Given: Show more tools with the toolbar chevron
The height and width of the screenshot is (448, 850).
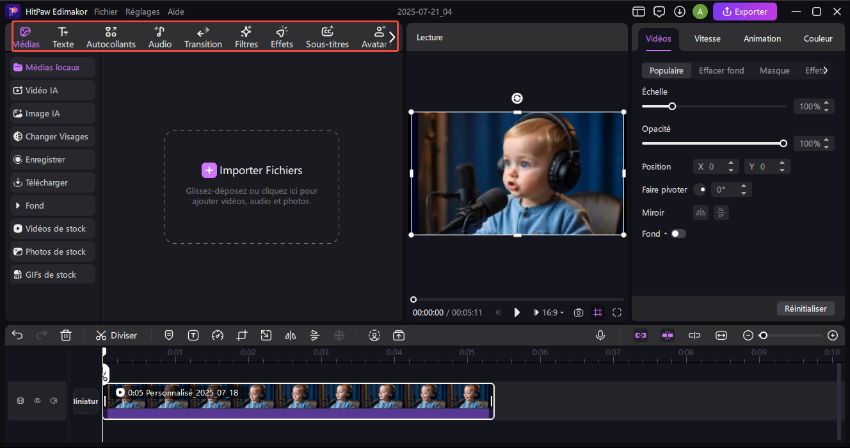Looking at the screenshot, I should (x=392, y=37).
